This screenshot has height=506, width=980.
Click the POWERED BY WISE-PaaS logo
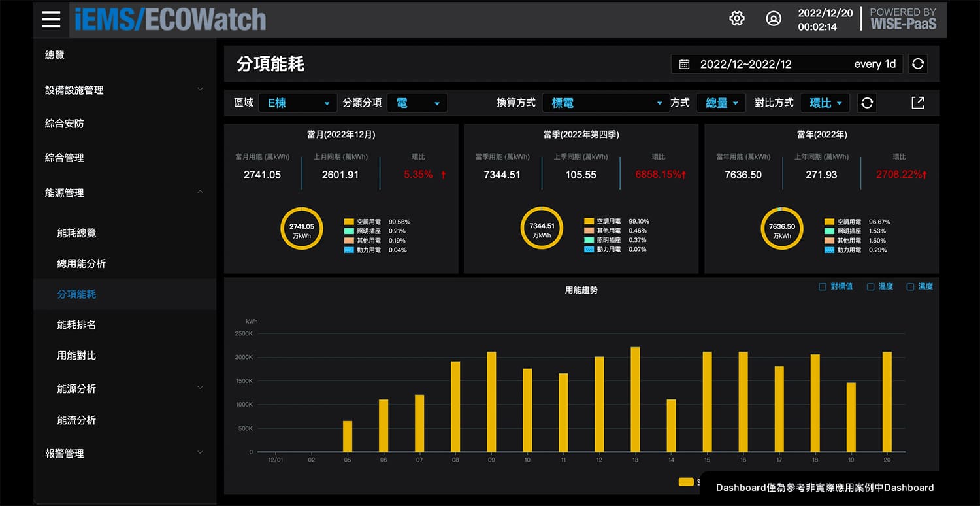click(903, 19)
